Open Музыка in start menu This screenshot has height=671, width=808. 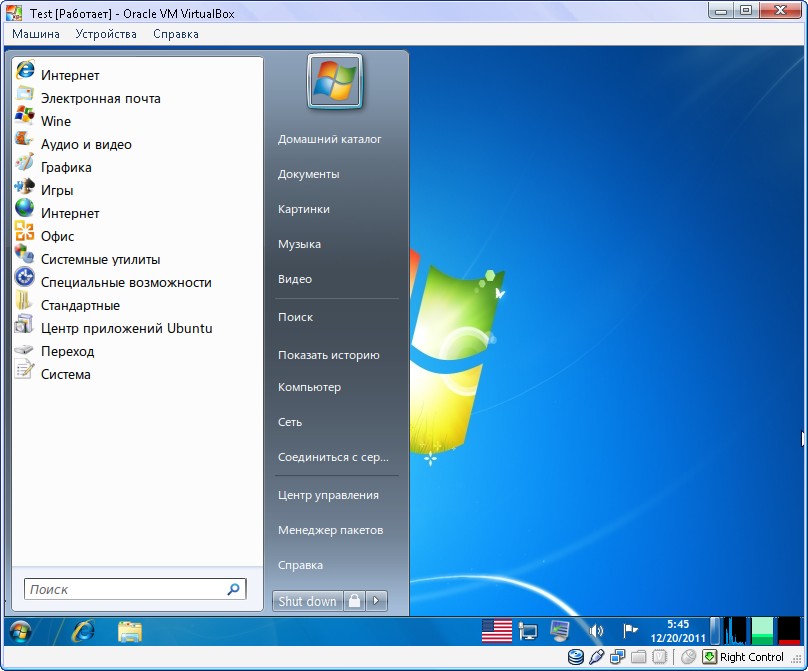tap(299, 244)
